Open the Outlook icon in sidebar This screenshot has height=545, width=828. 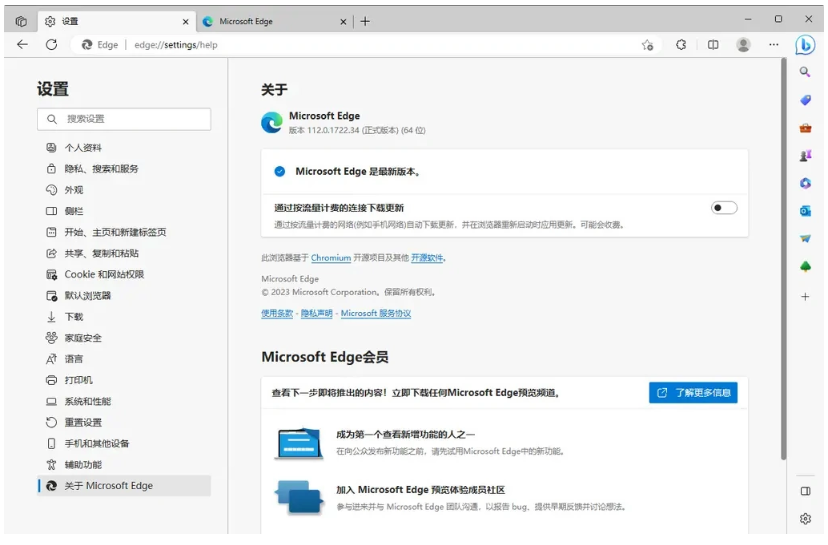[x=805, y=211]
